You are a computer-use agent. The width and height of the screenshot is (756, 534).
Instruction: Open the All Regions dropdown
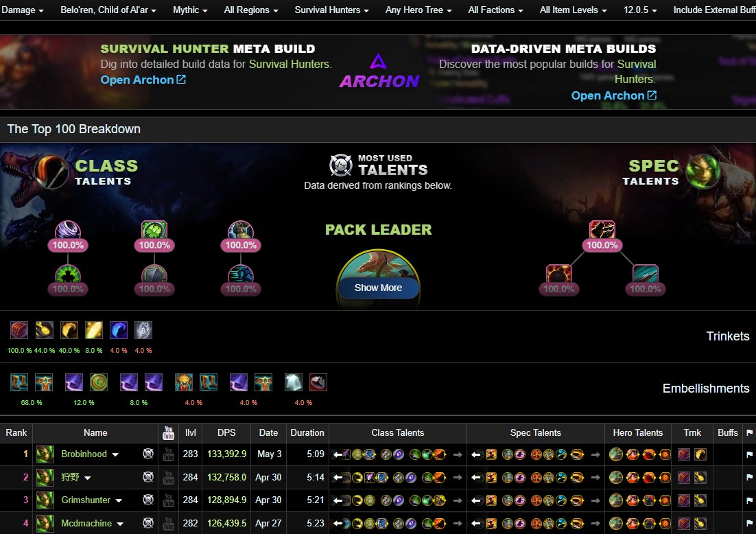pyautogui.click(x=250, y=10)
